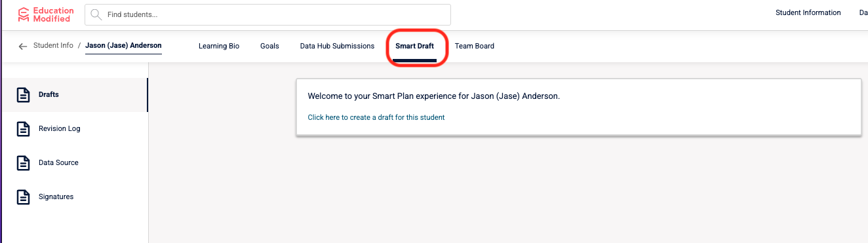This screenshot has width=868, height=243.
Task: Click the link to create a draft
Action: click(x=376, y=117)
